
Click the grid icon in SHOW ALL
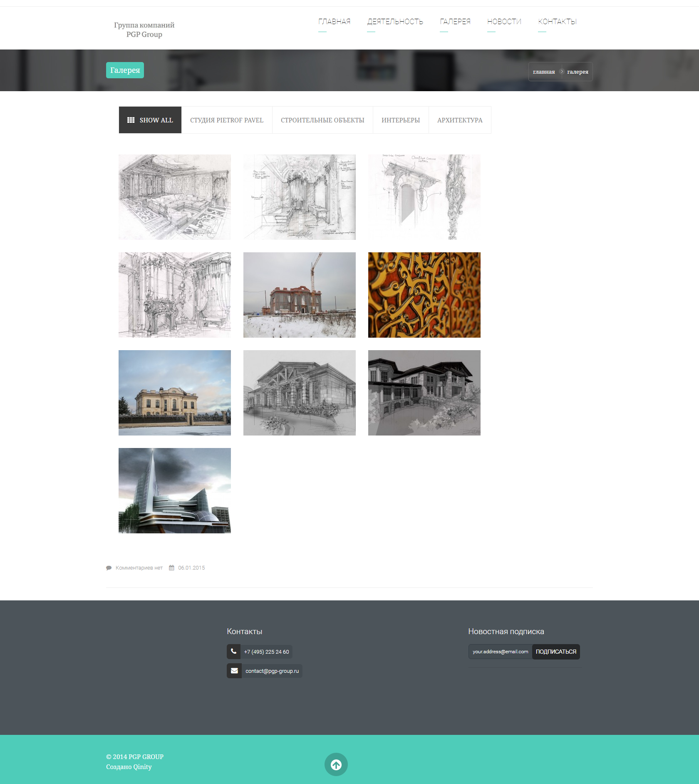pyautogui.click(x=131, y=120)
